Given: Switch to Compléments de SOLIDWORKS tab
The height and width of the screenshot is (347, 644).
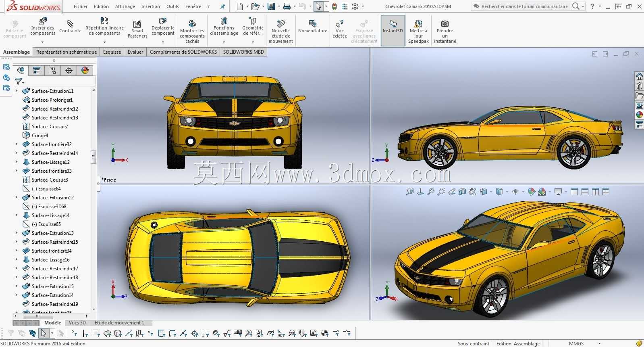Looking at the screenshot, I should click(x=183, y=52).
